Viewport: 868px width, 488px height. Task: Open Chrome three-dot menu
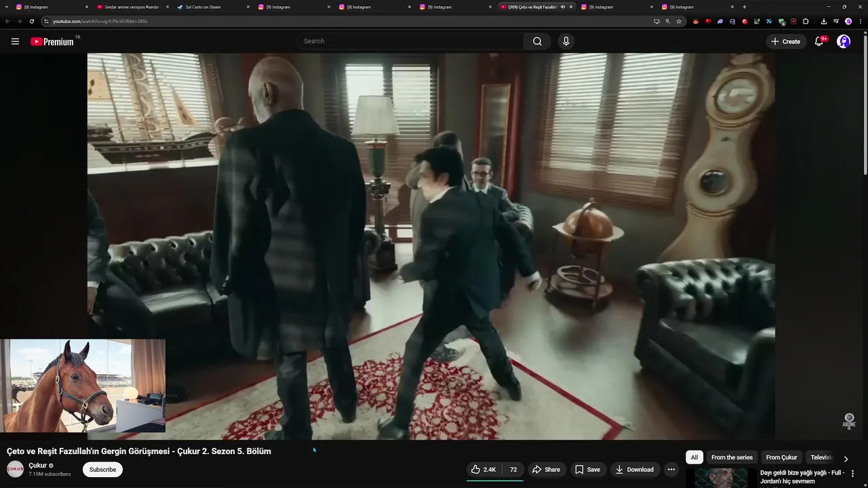(x=860, y=21)
